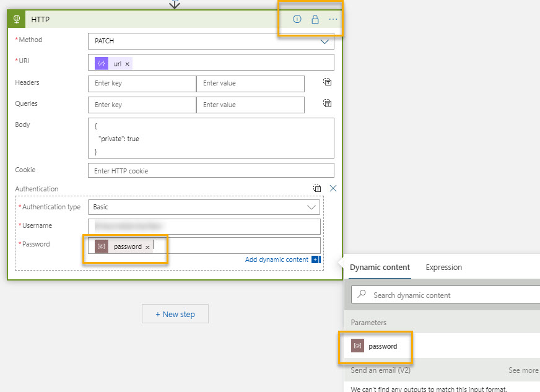Click the HTTP action title text
The width and height of the screenshot is (540, 392).
click(x=40, y=19)
